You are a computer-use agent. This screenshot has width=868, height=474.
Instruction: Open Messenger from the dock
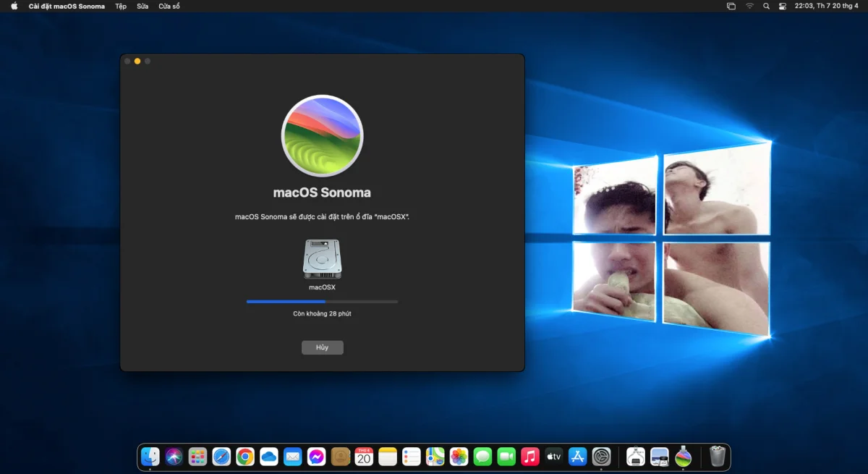(x=316, y=457)
